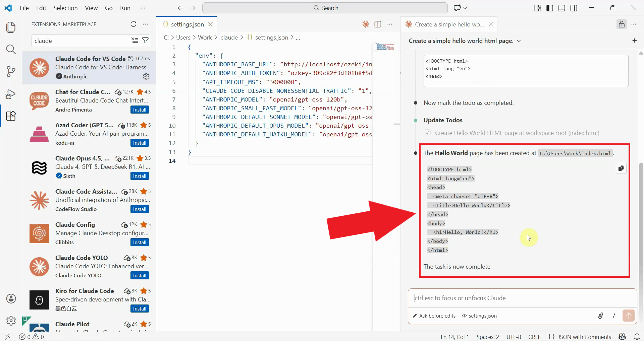Install the Claude Config extension
Image resolution: width=644 pixels, height=341 pixels.
click(140, 243)
